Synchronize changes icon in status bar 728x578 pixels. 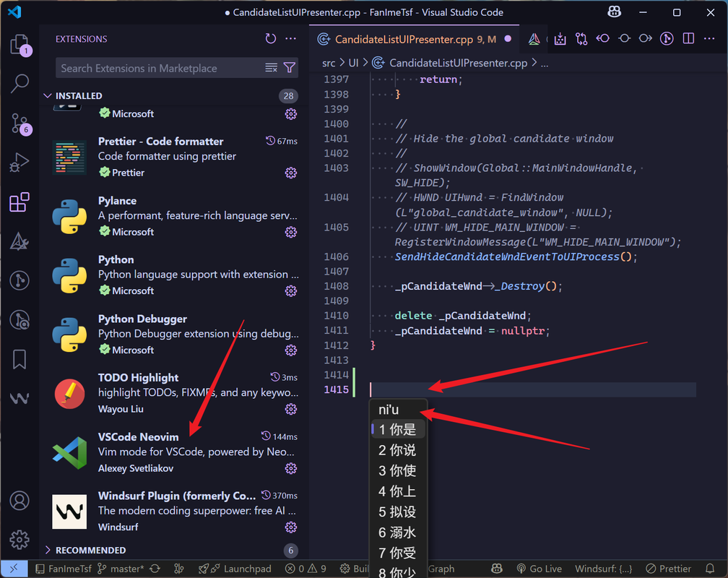tap(155, 569)
